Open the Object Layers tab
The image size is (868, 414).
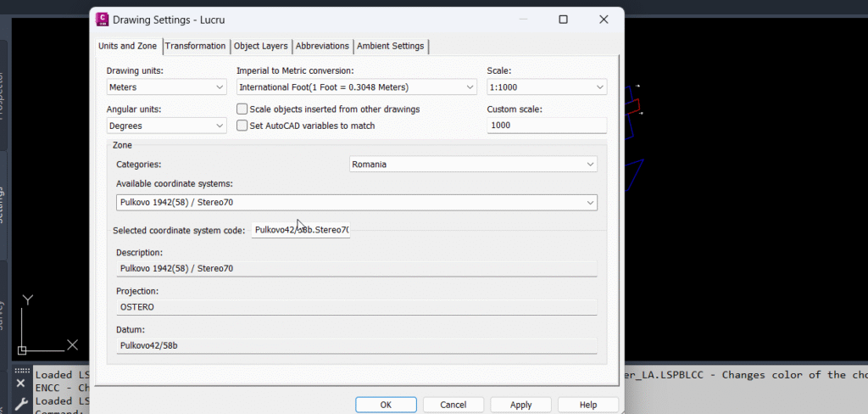[261, 46]
